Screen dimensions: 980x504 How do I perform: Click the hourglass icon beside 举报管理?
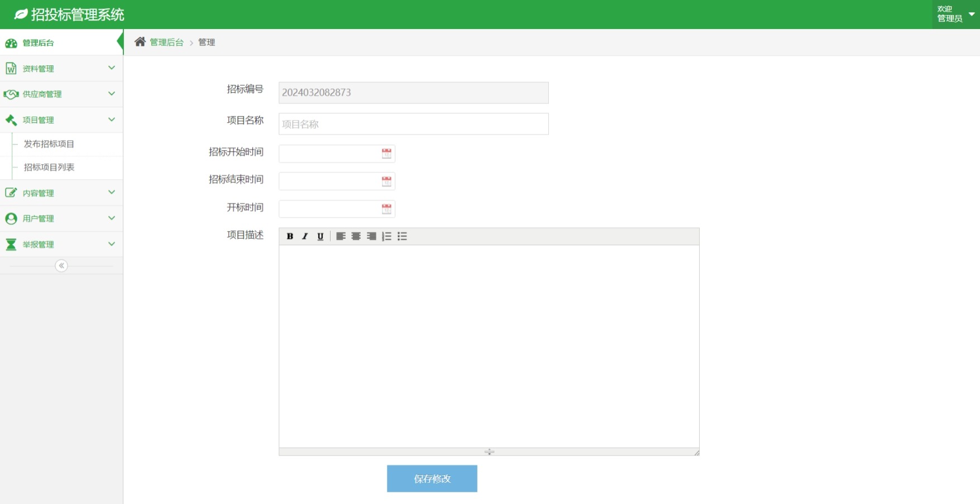click(11, 244)
